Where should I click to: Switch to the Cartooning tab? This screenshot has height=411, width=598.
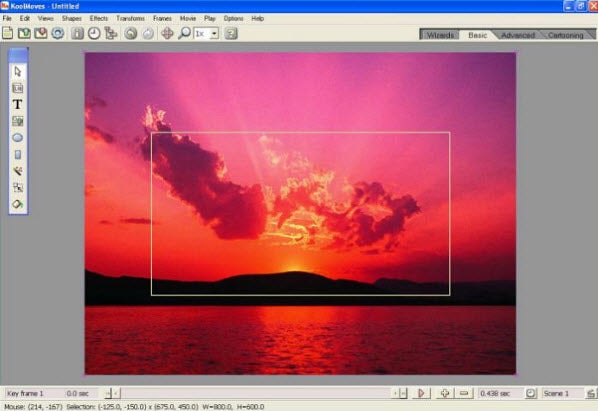[566, 35]
